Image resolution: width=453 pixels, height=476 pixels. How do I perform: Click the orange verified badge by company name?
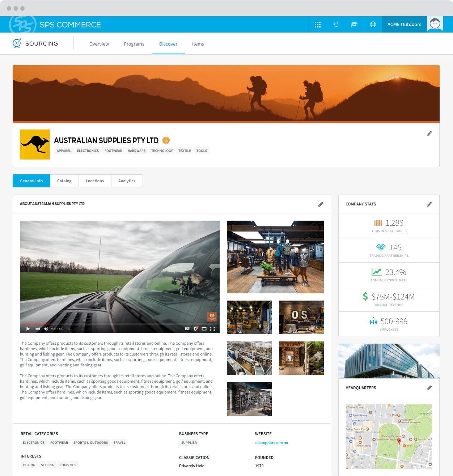pyautogui.click(x=166, y=140)
